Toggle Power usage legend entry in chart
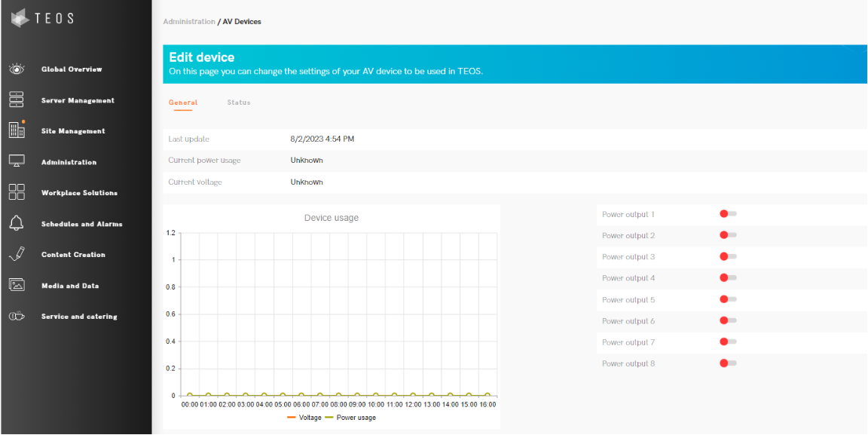 (350, 418)
